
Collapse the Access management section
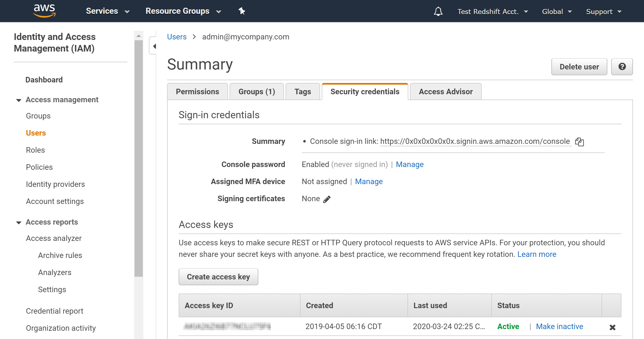point(19,100)
